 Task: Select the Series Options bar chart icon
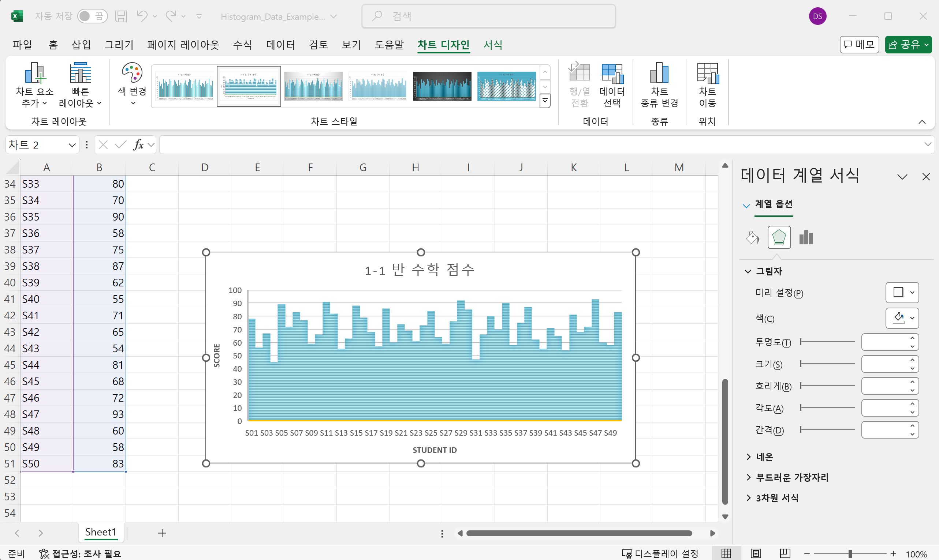tap(806, 238)
